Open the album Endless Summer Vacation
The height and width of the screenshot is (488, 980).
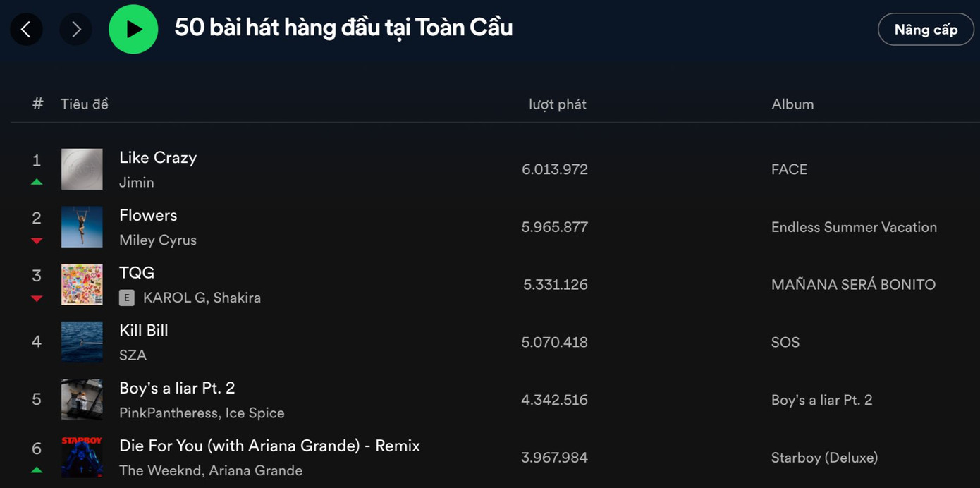(854, 227)
